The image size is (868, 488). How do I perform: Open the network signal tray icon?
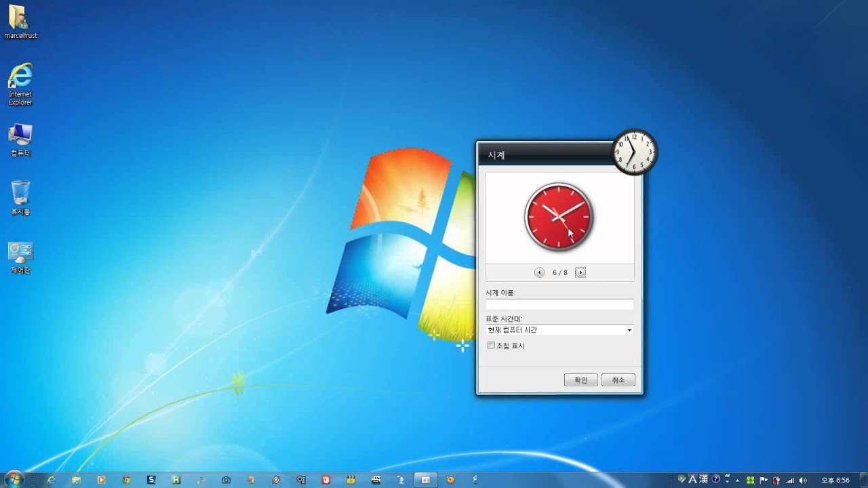pyautogui.click(x=789, y=480)
